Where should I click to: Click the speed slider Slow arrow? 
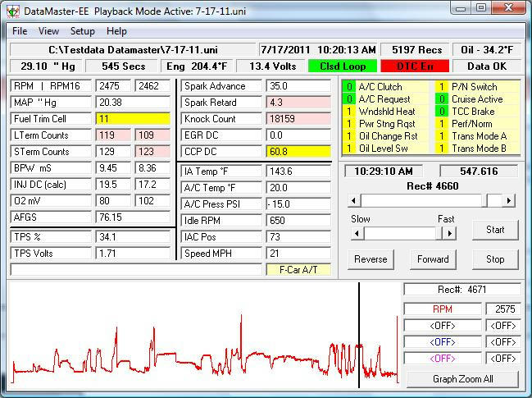(x=357, y=234)
